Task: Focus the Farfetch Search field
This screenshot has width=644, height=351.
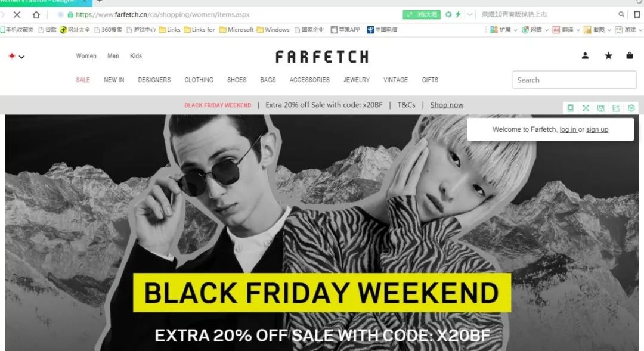Action: coord(574,80)
